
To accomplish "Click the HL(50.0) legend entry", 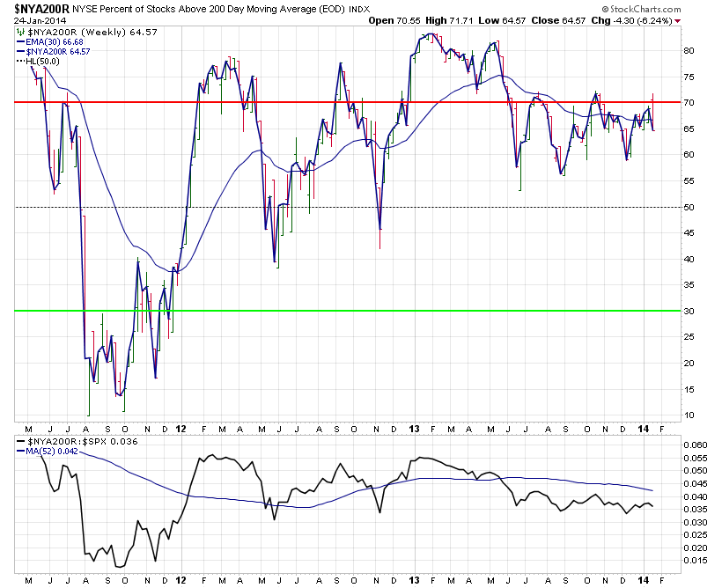I will click(x=38, y=62).
